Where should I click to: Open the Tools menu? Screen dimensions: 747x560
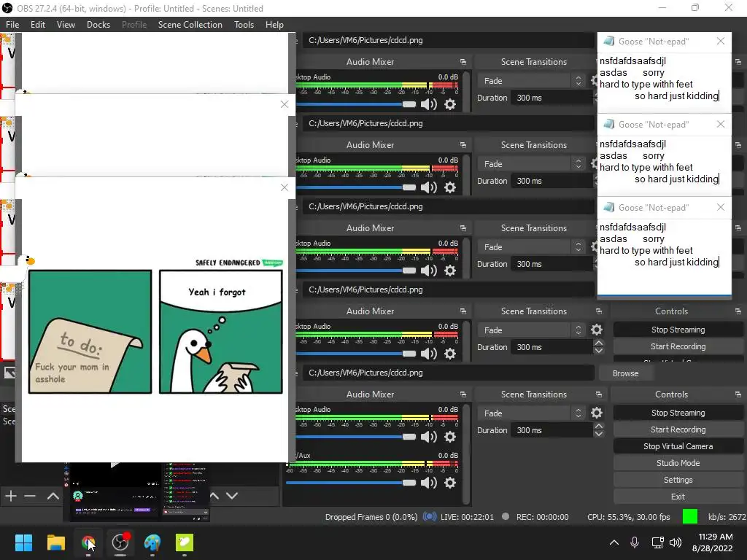coord(244,25)
